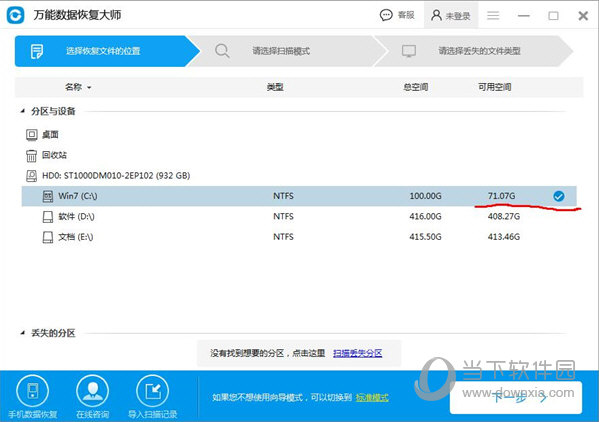The width and height of the screenshot is (599, 422).
Task: Click the 下一步 next button
Action: click(516, 398)
